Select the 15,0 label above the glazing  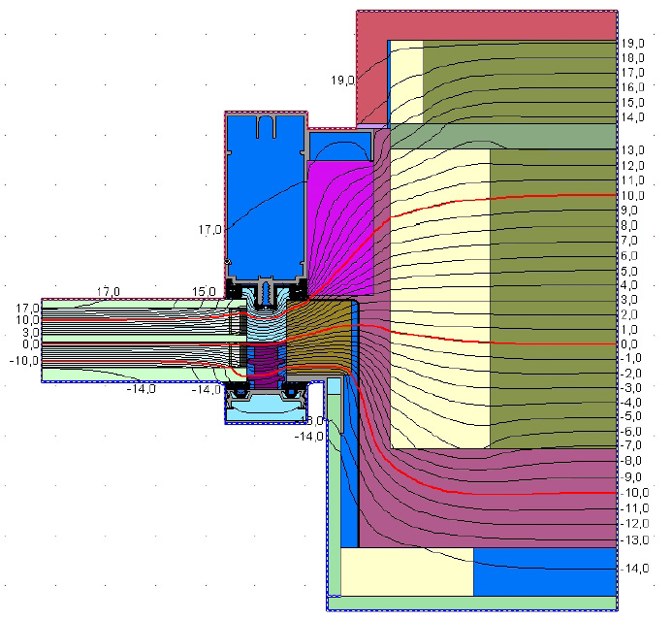coord(204,292)
